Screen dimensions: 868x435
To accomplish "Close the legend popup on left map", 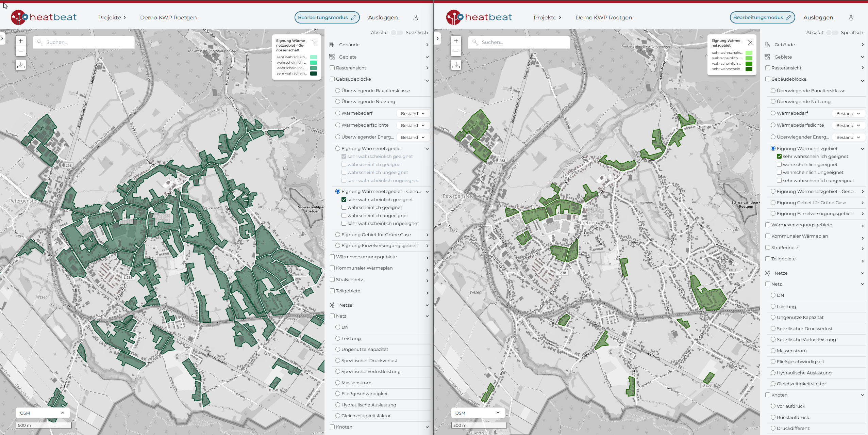I will click(315, 43).
